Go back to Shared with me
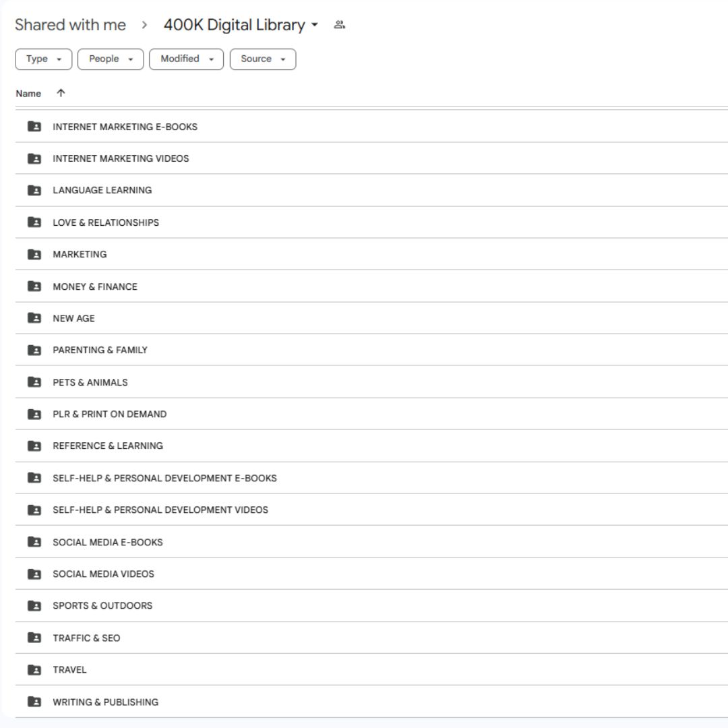Screen dimensions: 728x728 [71, 25]
